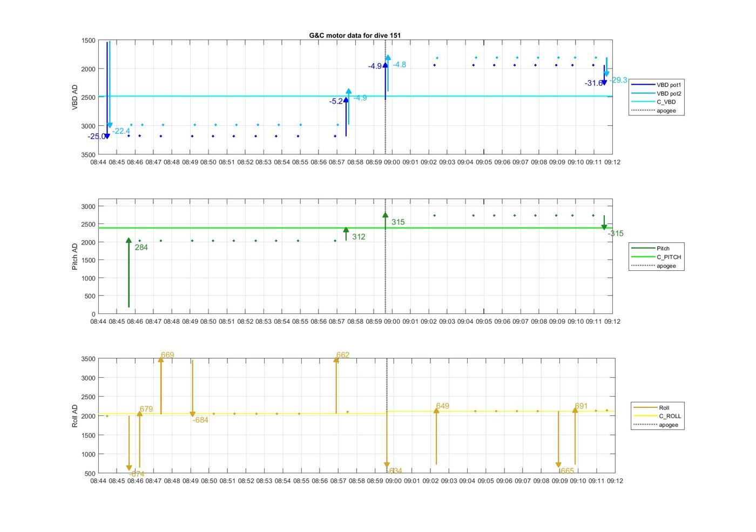Click the 'Pitch AD' y-axis label

[75, 256]
